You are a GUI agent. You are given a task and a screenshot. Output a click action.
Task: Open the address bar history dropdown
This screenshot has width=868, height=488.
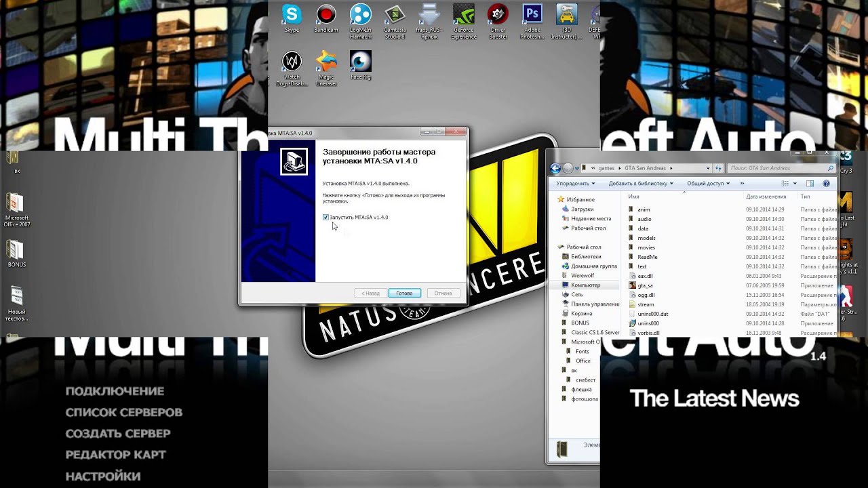click(708, 168)
